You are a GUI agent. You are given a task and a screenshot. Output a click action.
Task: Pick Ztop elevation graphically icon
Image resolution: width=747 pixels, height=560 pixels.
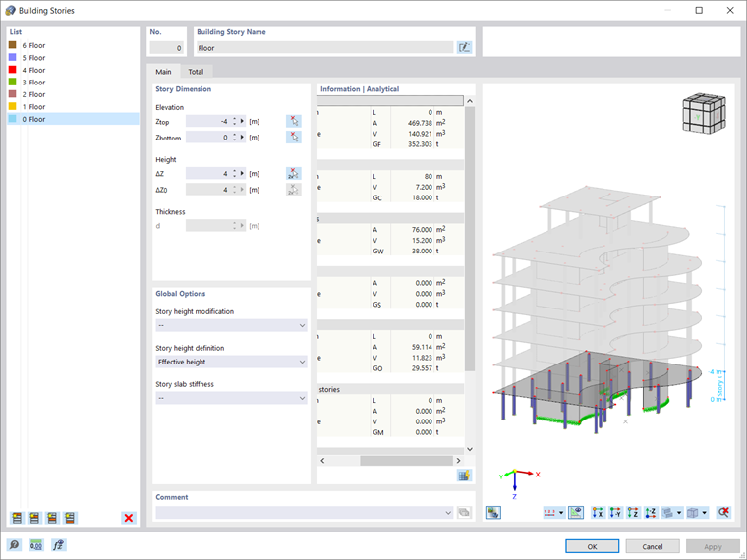tap(294, 121)
